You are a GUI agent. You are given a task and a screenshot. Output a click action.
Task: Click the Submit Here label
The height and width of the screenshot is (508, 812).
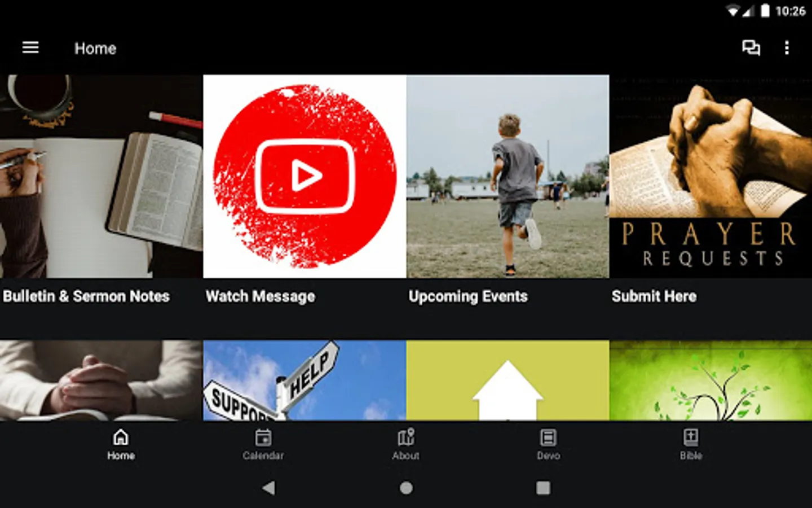click(654, 296)
